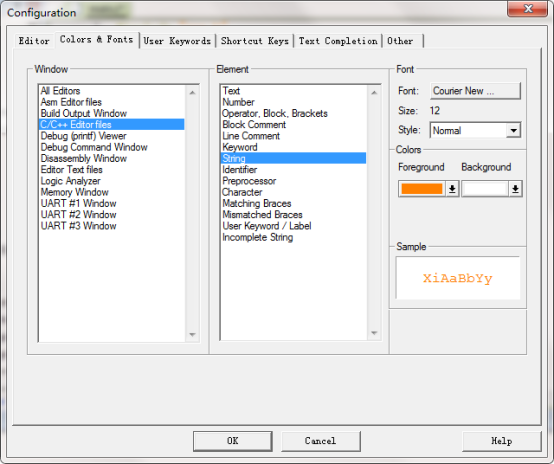Open Help for this dialog
554x464 pixels.
(501, 441)
